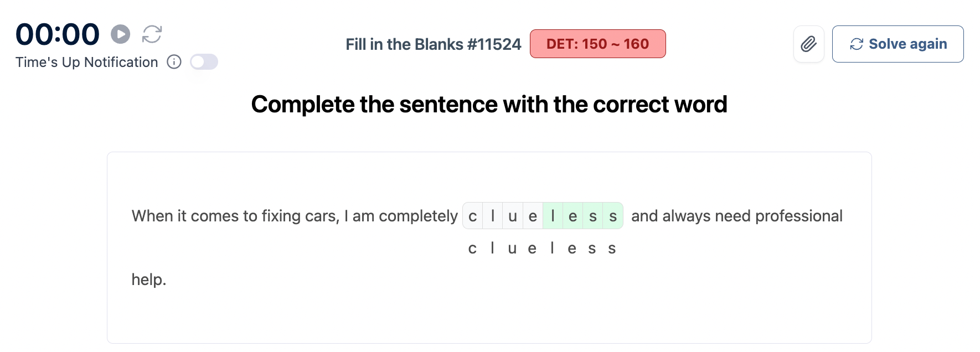Click the info icon beside Time's Up Notification
The width and height of the screenshot is (980, 352).
[174, 62]
